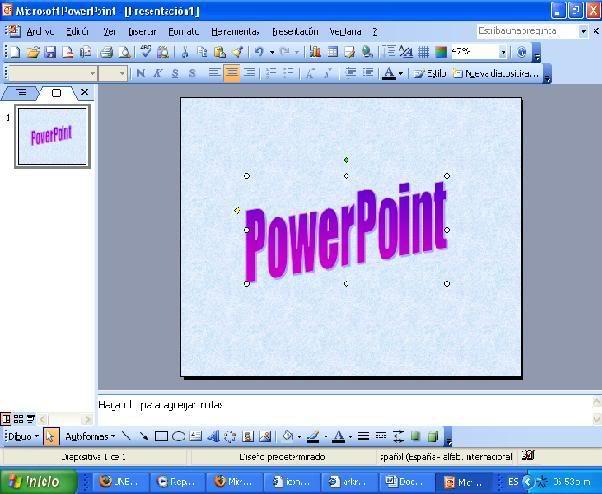Open the font size dropdown

click(122, 73)
